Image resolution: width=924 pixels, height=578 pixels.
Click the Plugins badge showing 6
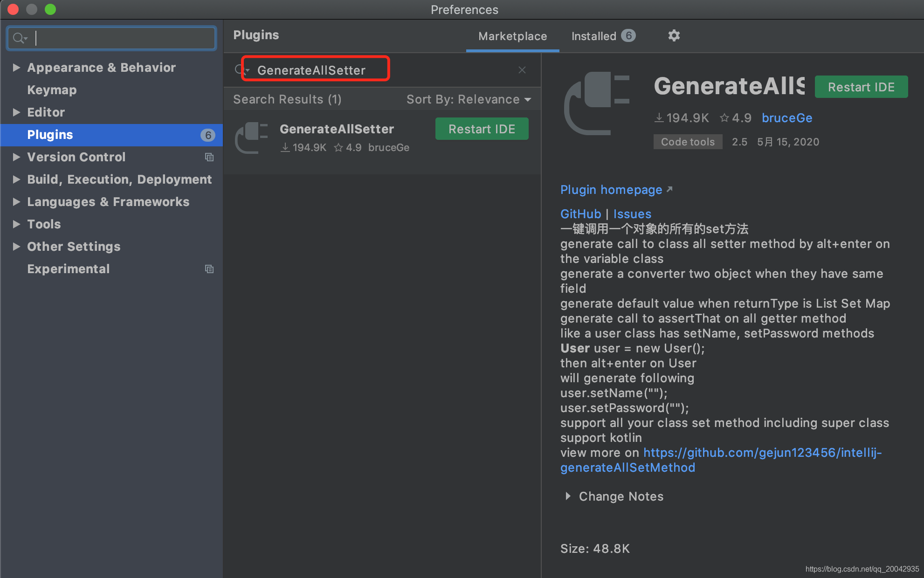(x=207, y=135)
